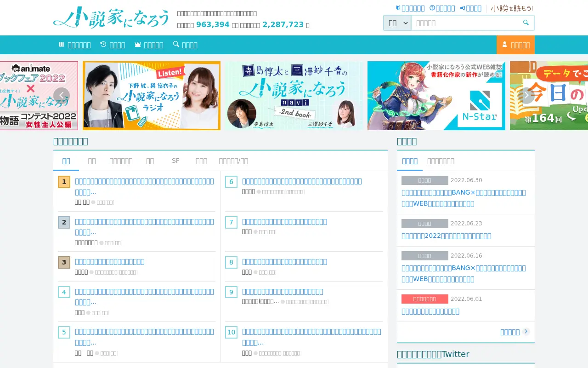Select the active first news tab
The image size is (588, 368).
coord(410,161)
